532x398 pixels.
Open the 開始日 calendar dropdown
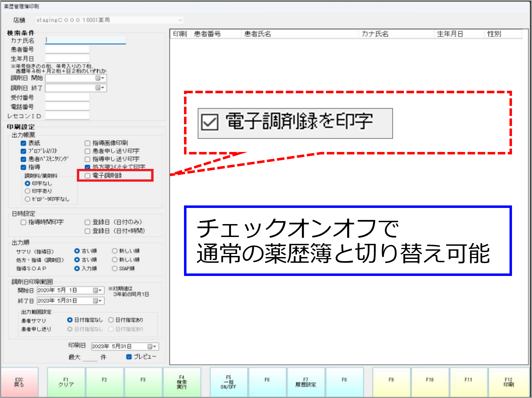98,290
